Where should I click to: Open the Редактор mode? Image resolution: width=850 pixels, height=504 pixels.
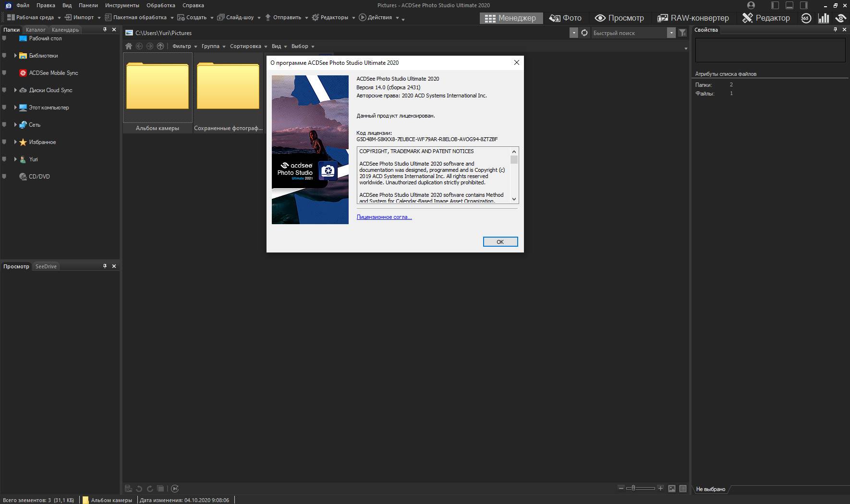click(766, 18)
